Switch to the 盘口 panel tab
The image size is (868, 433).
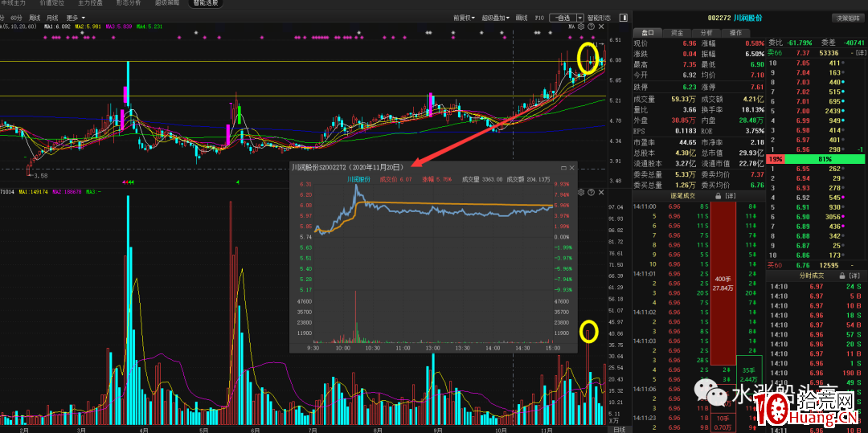(647, 33)
